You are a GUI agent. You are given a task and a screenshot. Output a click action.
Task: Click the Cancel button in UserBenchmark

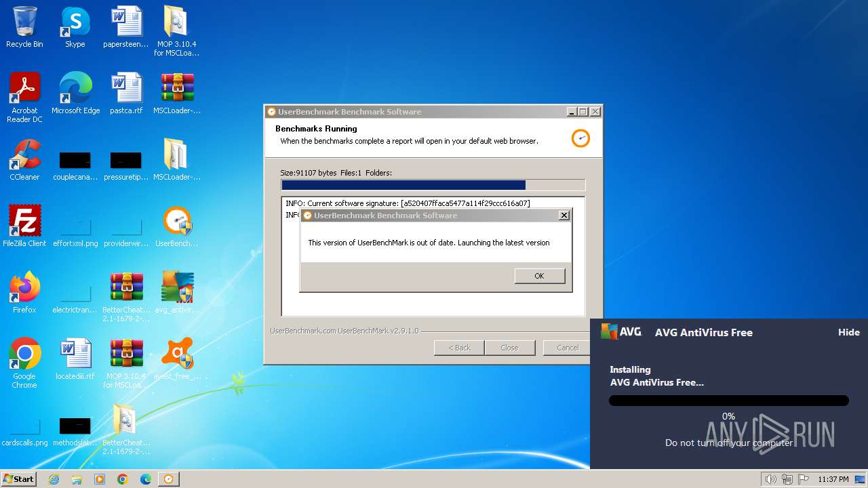[568, 348]
